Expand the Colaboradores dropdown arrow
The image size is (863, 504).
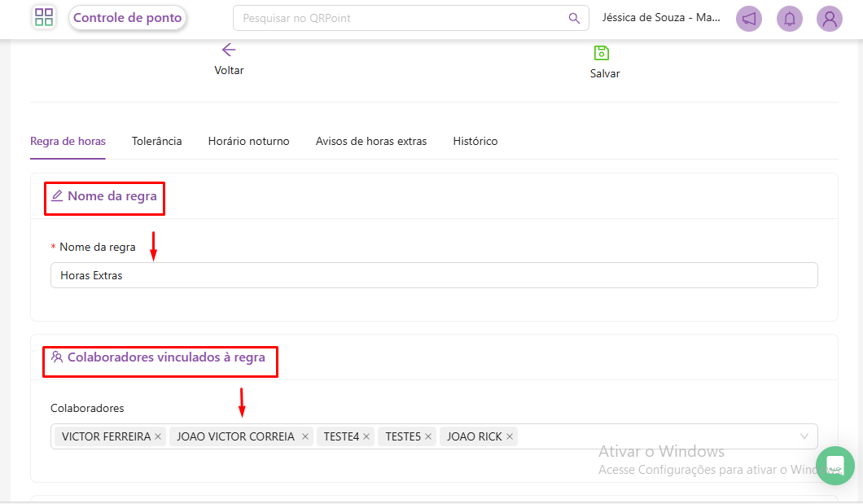tap(804, 436)
